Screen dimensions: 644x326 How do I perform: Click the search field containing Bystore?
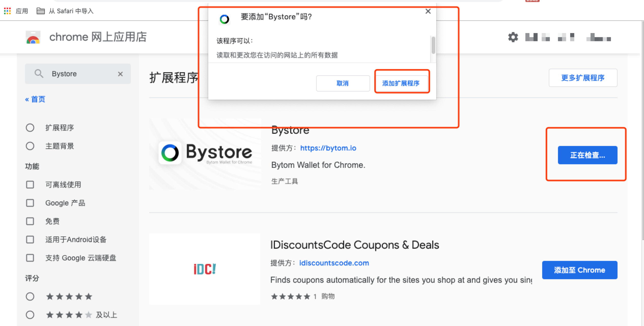[78, 74]
